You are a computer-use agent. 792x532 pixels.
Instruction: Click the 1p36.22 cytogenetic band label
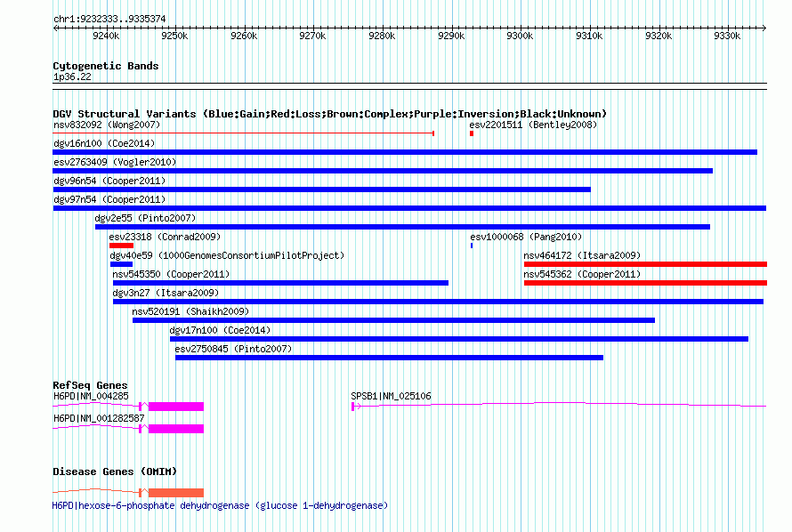[x=72, y=77]
